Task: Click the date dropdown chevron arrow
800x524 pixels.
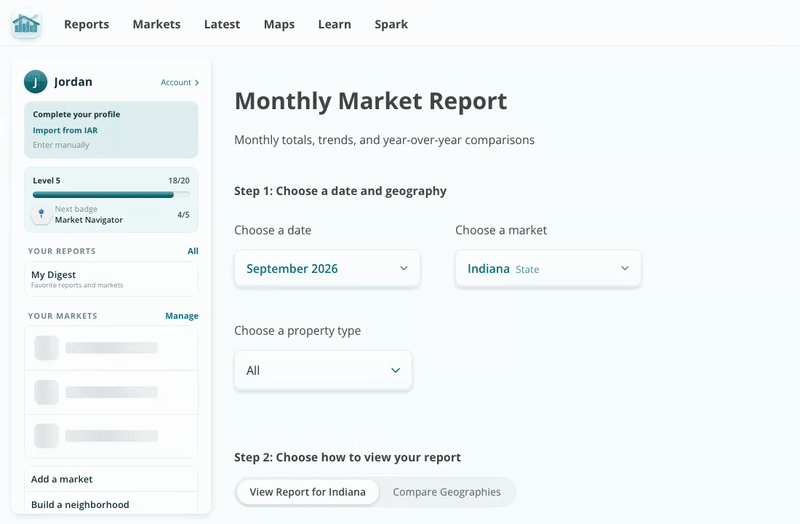Action: click(404, 268)
